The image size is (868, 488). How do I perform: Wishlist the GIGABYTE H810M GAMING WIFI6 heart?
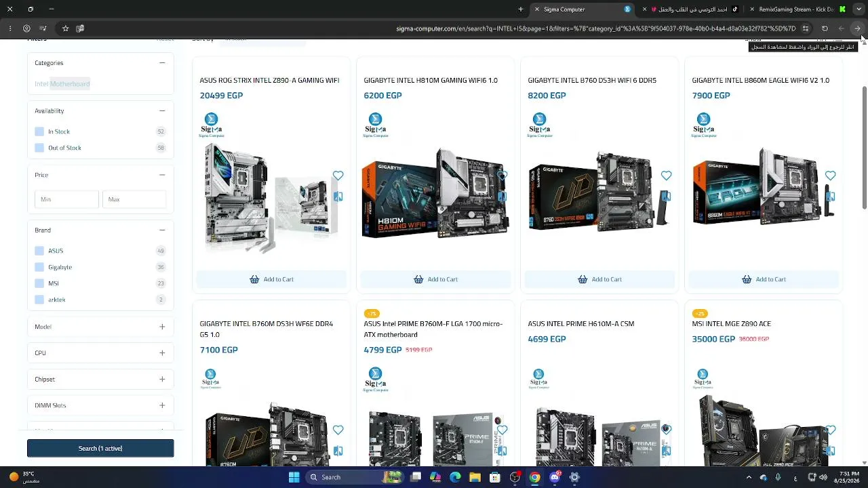502,176
